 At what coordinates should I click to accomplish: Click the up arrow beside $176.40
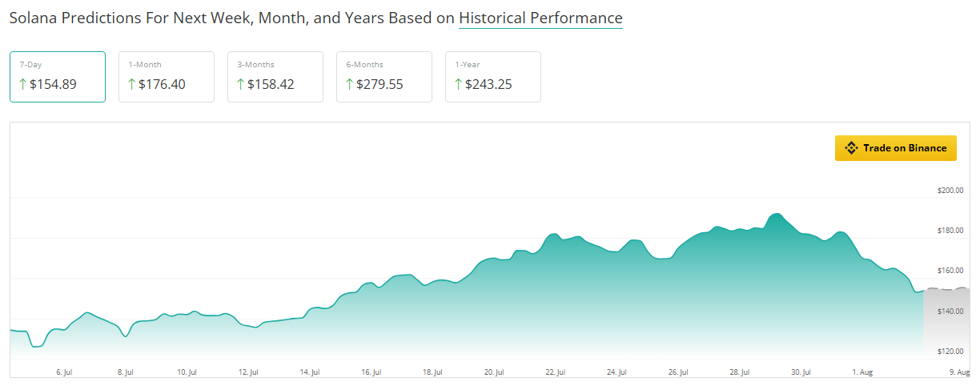point(132,84)
